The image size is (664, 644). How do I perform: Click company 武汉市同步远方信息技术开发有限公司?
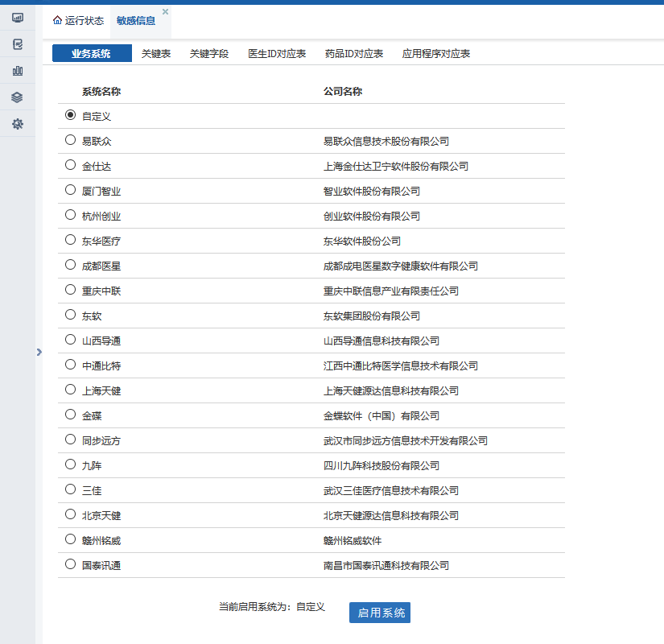pos(406,441)
